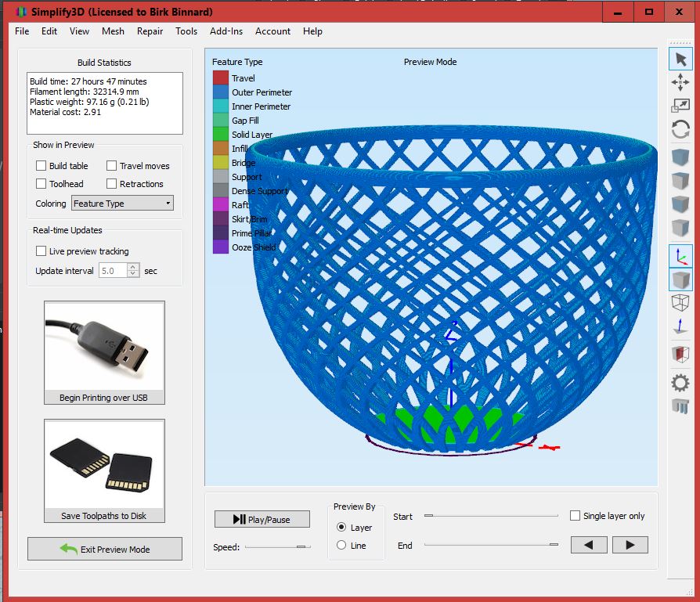Click the End layer slider handle
This screenshot has height=602, width=700.
pyautogui.click(x=554, y=544)
